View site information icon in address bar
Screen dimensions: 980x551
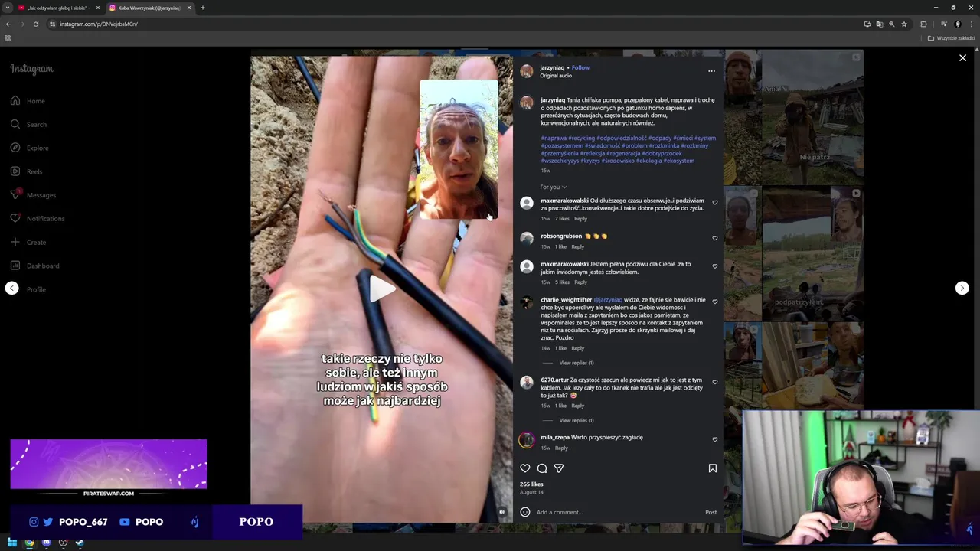click(x=52, y=24)
